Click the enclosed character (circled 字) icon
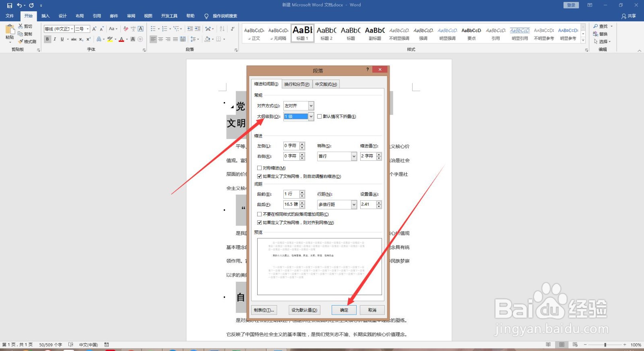Image resolution: width=644 pixels, height=351 pixels. click(140, 39)
